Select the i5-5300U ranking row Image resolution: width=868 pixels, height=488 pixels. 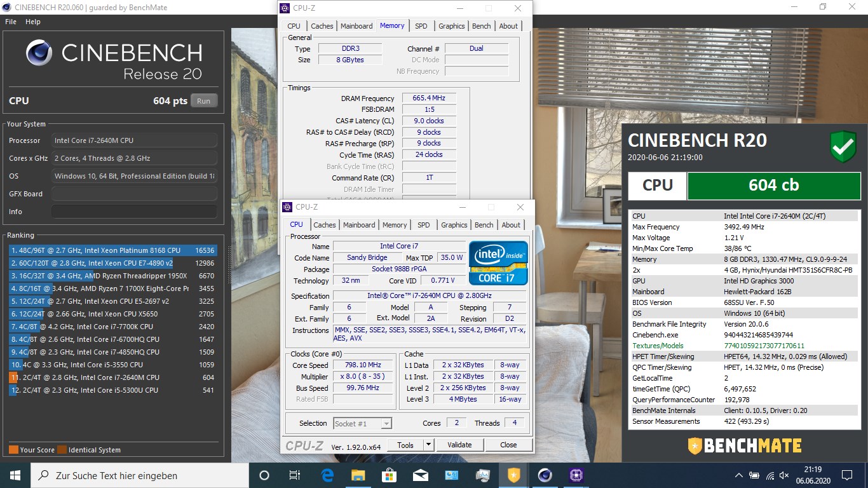112,390
